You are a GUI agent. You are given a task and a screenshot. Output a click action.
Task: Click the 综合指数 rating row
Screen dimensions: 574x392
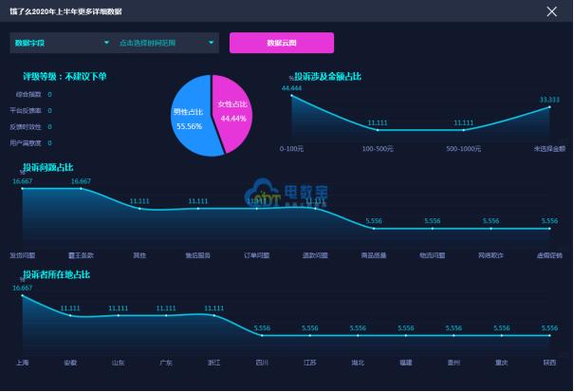33,95
